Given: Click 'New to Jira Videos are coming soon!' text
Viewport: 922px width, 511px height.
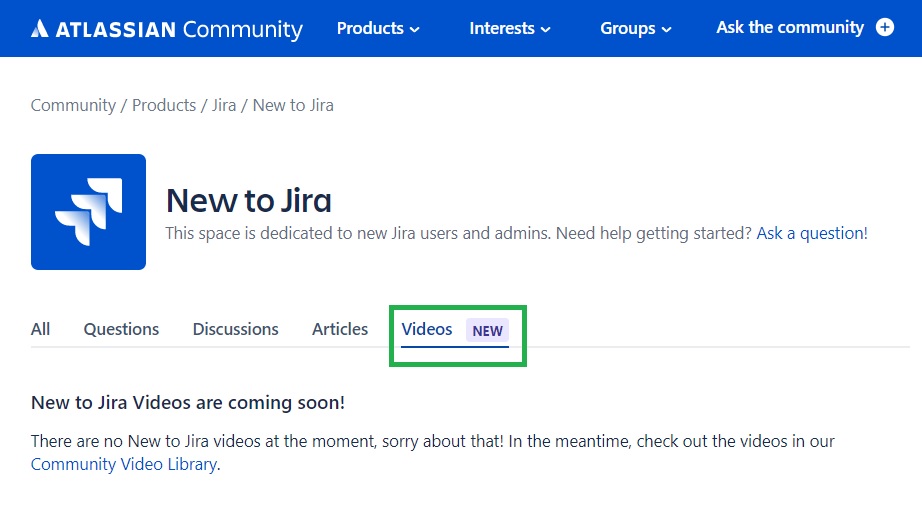Looking at the screenshot, I should click(x=188, y=403).
